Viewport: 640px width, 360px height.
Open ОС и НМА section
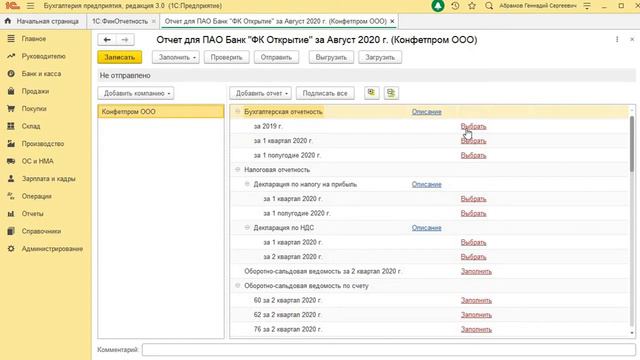pos(38,161)
